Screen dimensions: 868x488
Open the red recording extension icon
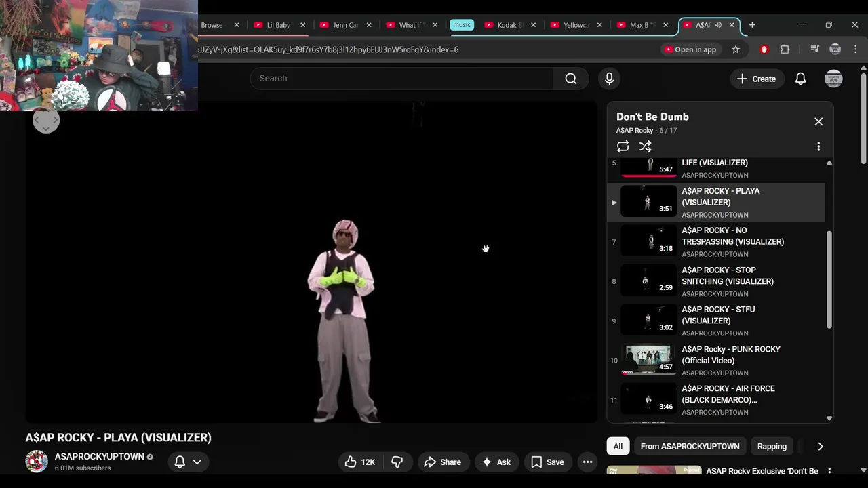pos(764,49)
